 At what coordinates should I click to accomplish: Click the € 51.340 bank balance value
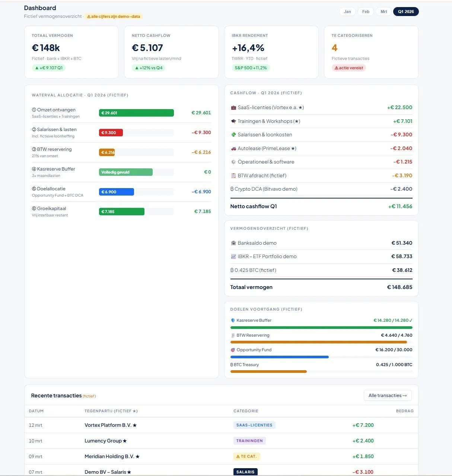(x=402, y=243)
